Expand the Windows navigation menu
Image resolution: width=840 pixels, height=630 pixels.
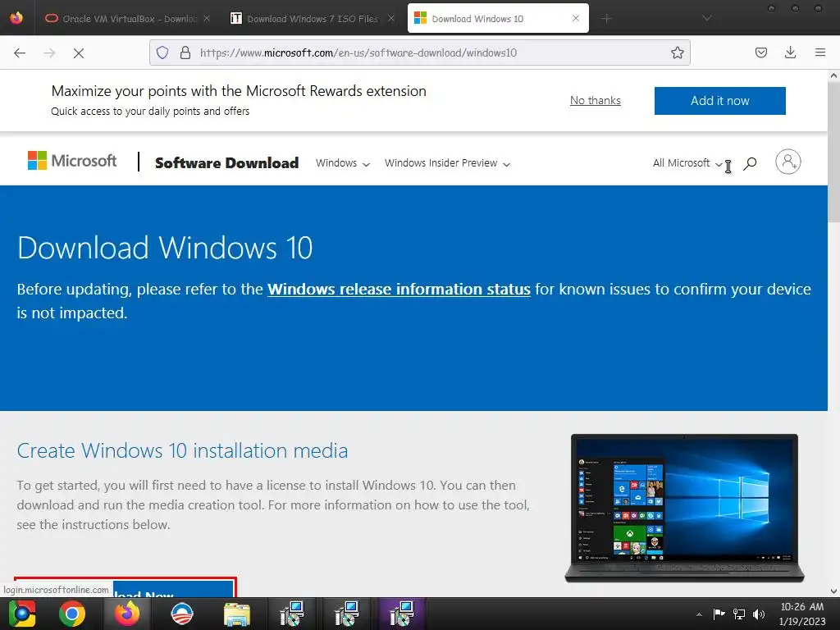point(342,163)
